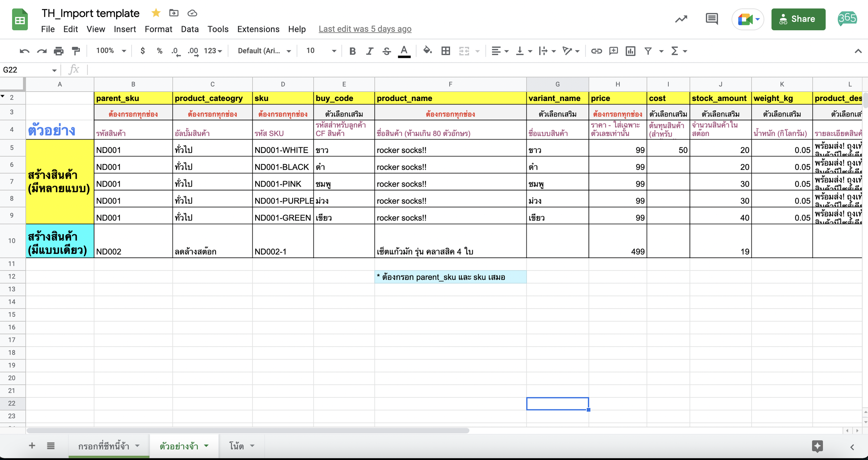Click the Share button
Viewport: 868px width, 460px height.
pos(799,19)
